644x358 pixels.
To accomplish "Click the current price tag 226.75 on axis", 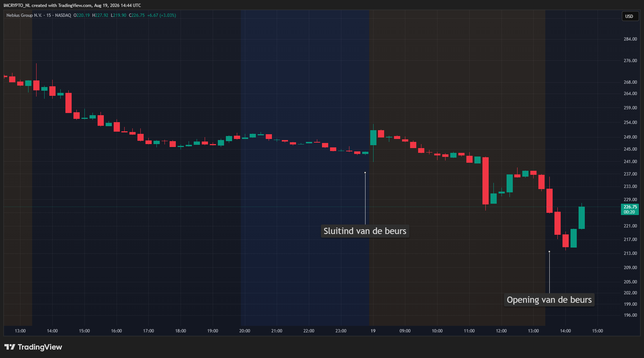I will point(630,207).
